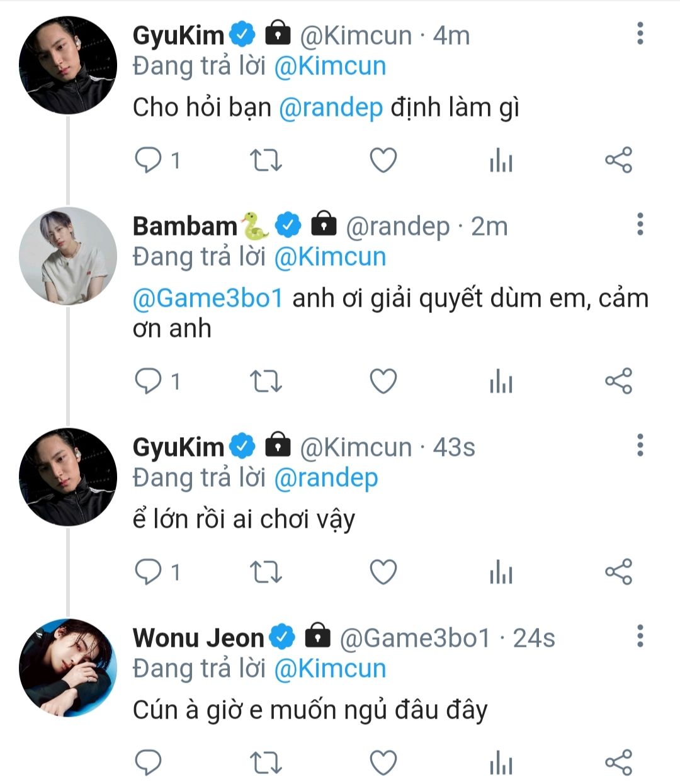Click the Wonu Jeon display name
The height and width of the screenshot is (784, 680).
pyautogui.click(x=198, y=638)
